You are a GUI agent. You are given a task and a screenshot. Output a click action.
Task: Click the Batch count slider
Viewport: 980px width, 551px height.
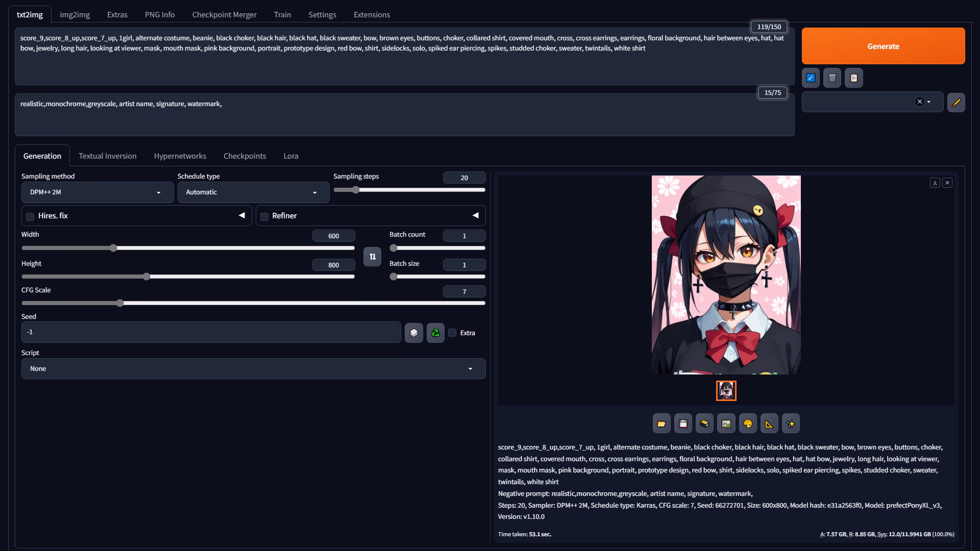pos(437,248)
